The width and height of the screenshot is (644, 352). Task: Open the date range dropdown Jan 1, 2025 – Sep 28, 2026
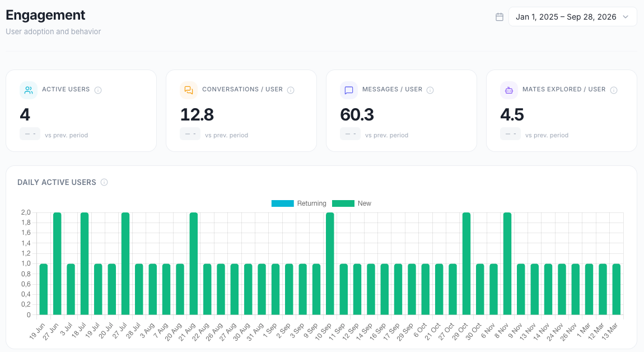tap(572, 17)
